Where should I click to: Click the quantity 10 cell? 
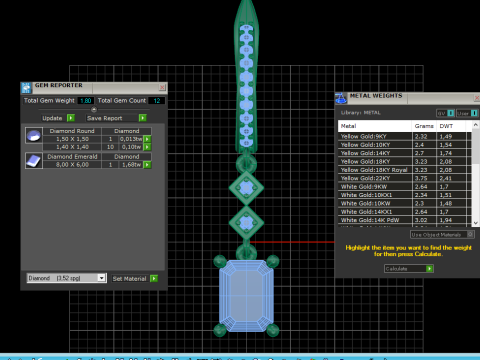tap(110, 147)
